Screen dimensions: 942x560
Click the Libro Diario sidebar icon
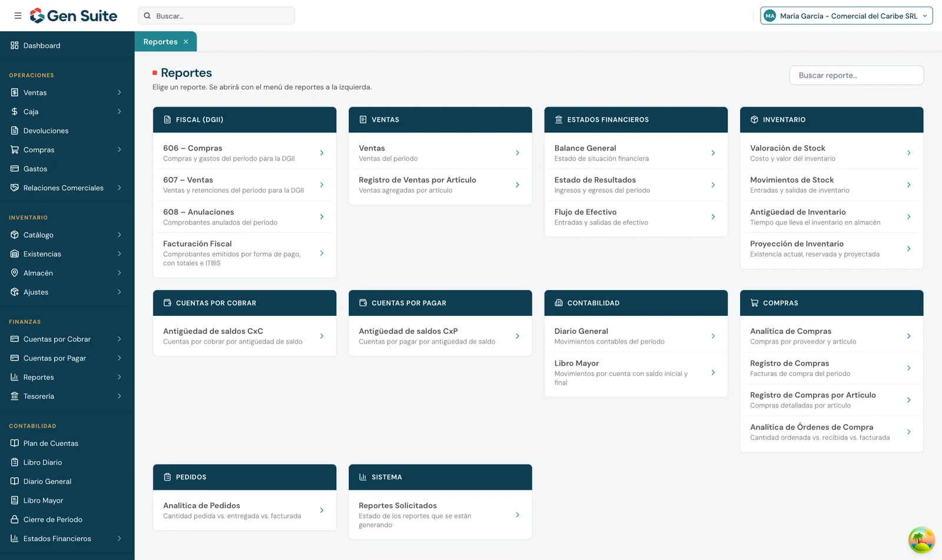(x=15, y=462)
